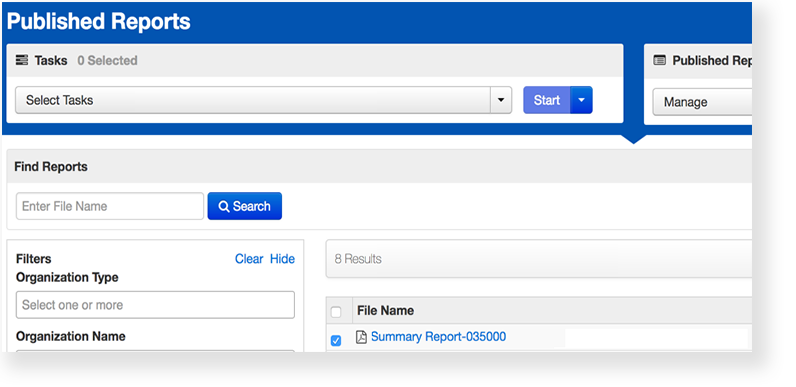Click the Select Tasks combo box
This screenshot has height=387, width=796.
263,100
